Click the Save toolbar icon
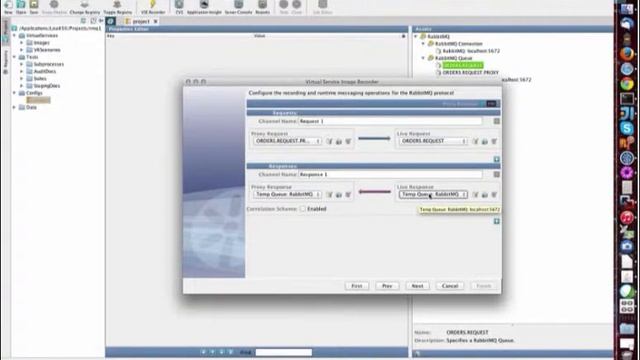The height and width of the screenshot is (360, 640). point(34,7)
